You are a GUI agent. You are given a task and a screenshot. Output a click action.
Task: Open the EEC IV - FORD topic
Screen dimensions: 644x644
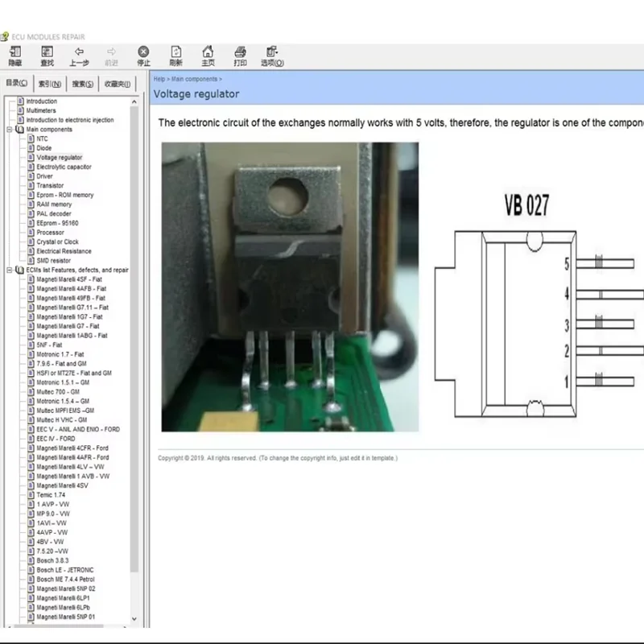[x=56, y=439]
